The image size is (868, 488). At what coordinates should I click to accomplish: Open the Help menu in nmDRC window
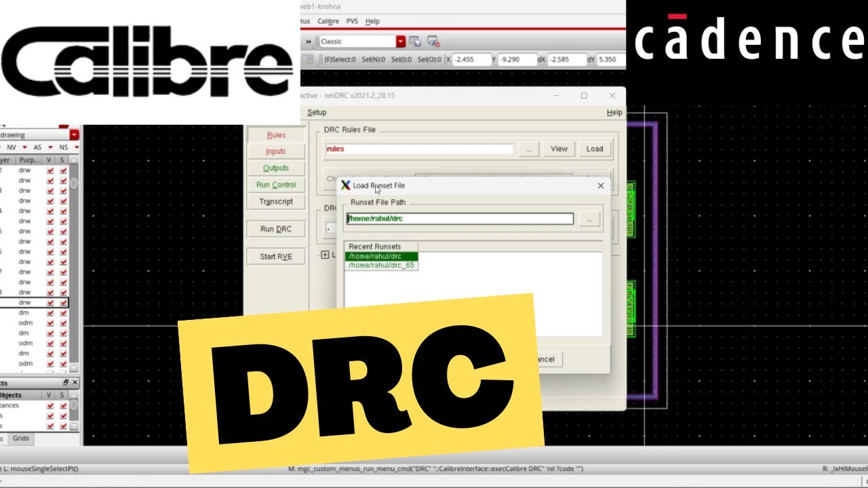(x=614, y=113)
